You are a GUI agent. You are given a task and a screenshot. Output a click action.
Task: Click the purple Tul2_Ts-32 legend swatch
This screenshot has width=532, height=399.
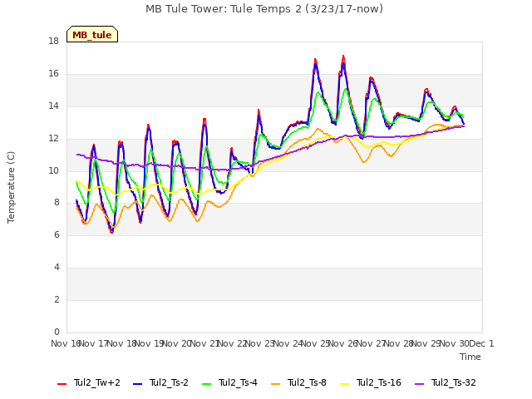coord(419,384)
